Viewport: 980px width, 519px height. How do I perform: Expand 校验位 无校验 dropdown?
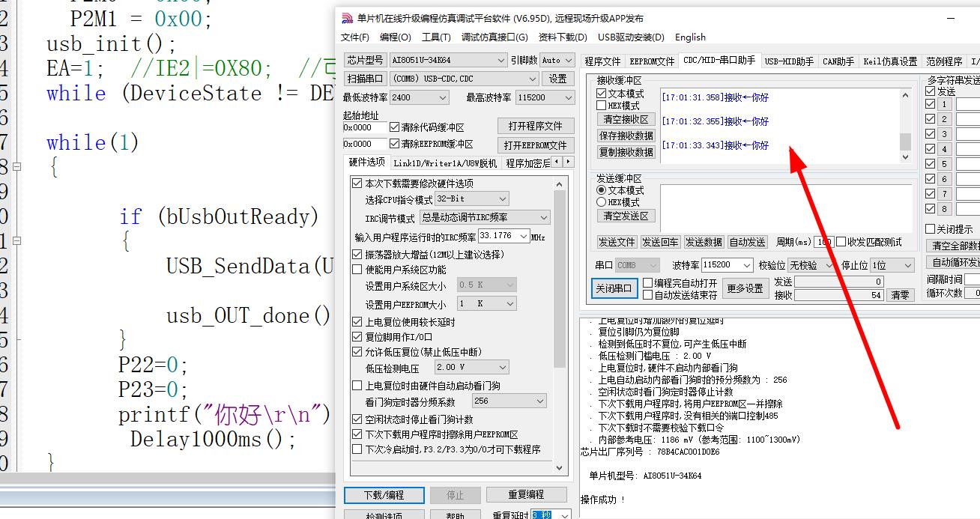pyautogui.click(x=829, y=265)
